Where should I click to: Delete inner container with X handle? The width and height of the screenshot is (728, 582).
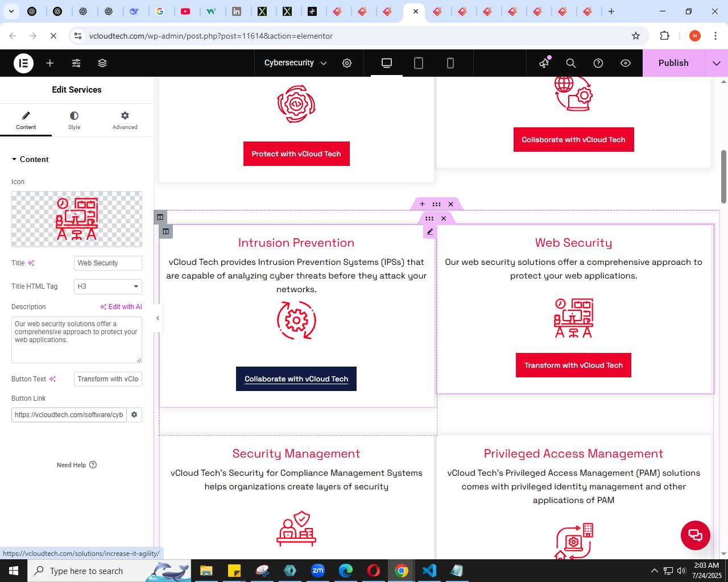pyautogui.click(x=444, y=218)
